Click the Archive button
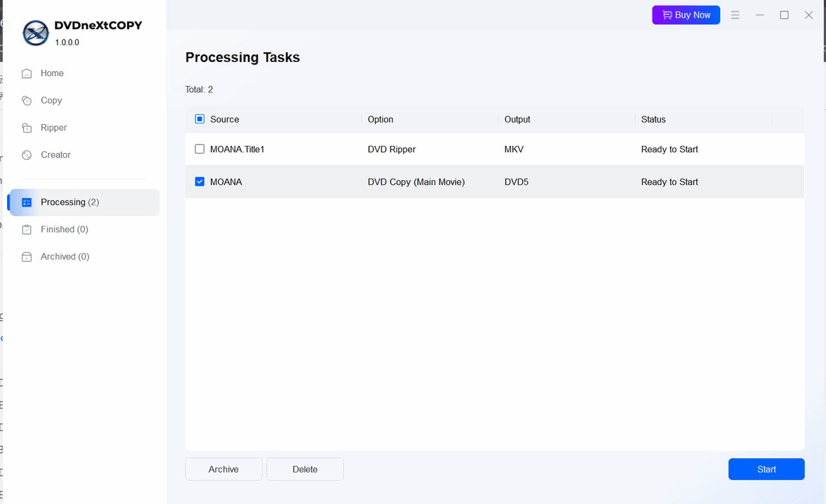Image resolution: width=826 pixels, height=504 pixels. coord(224,469)
